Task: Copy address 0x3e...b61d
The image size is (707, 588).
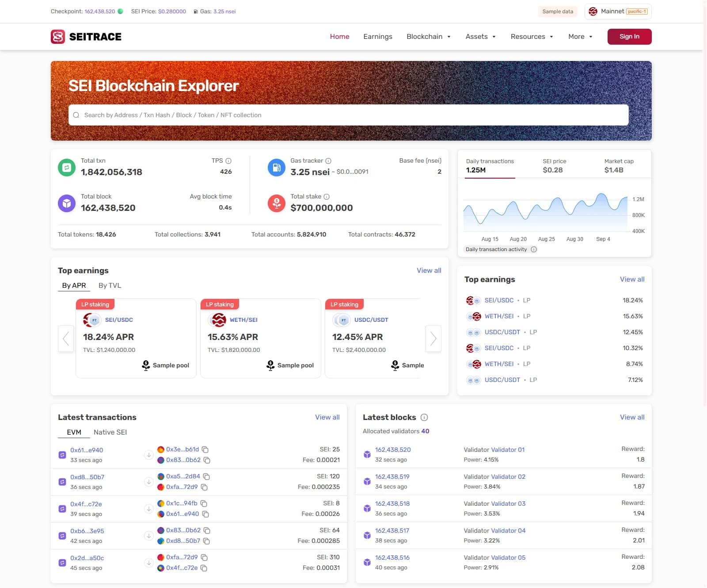Action: pos(205,450)
